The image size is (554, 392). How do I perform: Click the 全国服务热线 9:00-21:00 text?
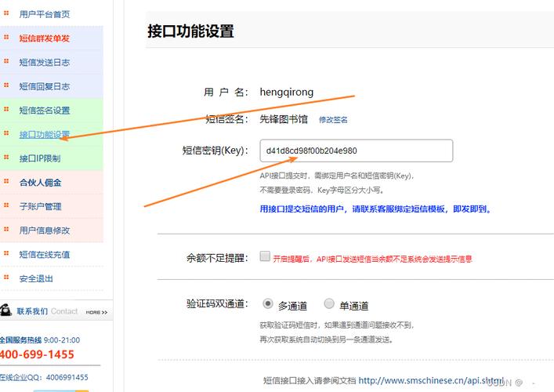click(x=40, y=340)
